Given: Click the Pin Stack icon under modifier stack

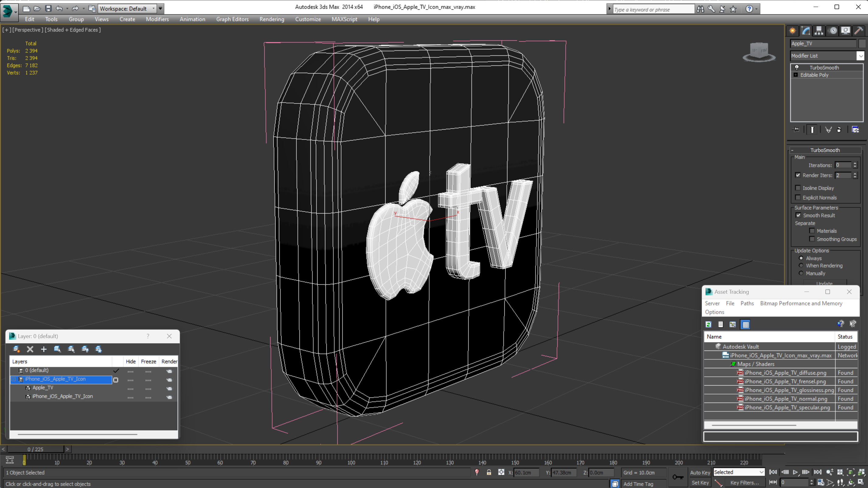Looking at the screenshot, I should (x=796, y=130).
